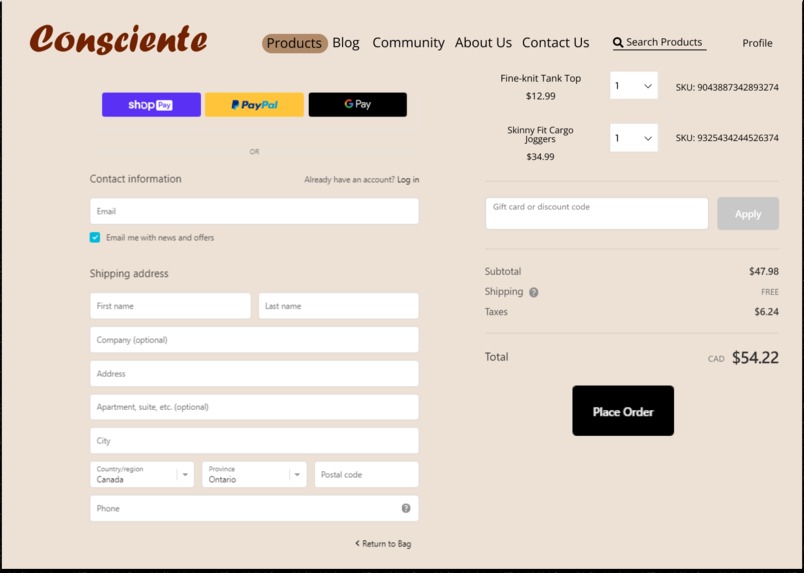Click the Phone input field
Image resolution: width=804 pixels, height=573 pixels.
click(254, 508)
